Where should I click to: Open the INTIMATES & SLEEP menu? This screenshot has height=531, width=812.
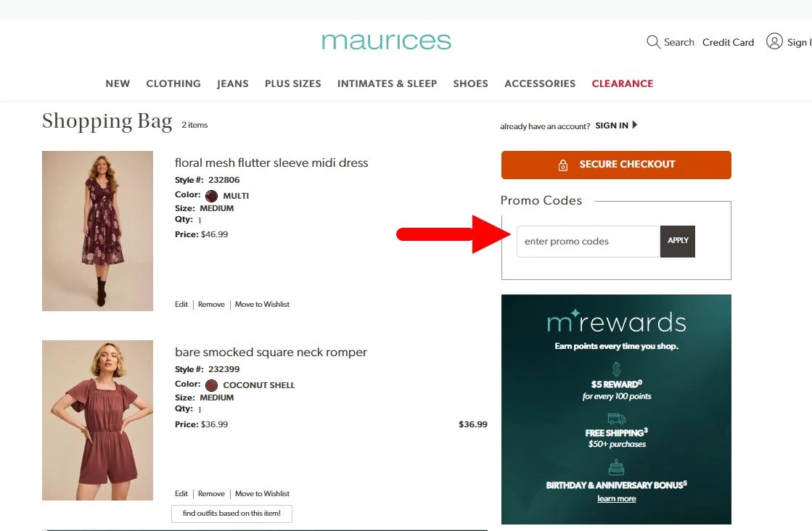[x=387, y=84]
